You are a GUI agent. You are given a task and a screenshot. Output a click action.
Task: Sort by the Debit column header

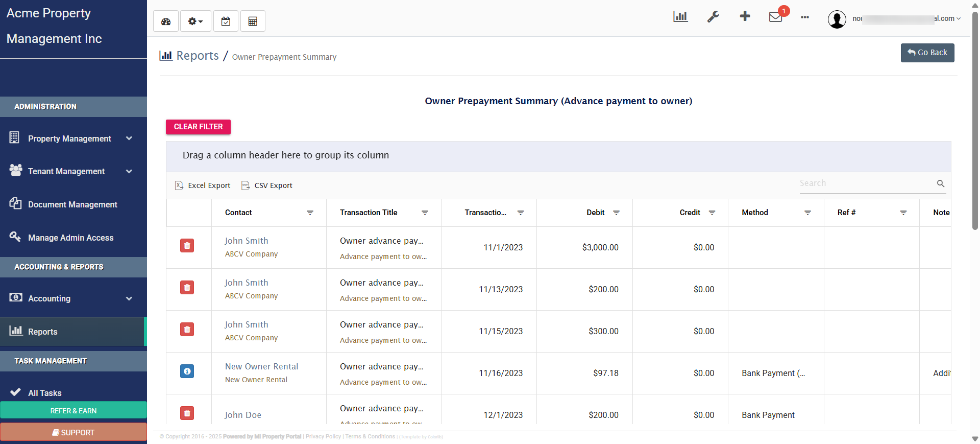595,213
